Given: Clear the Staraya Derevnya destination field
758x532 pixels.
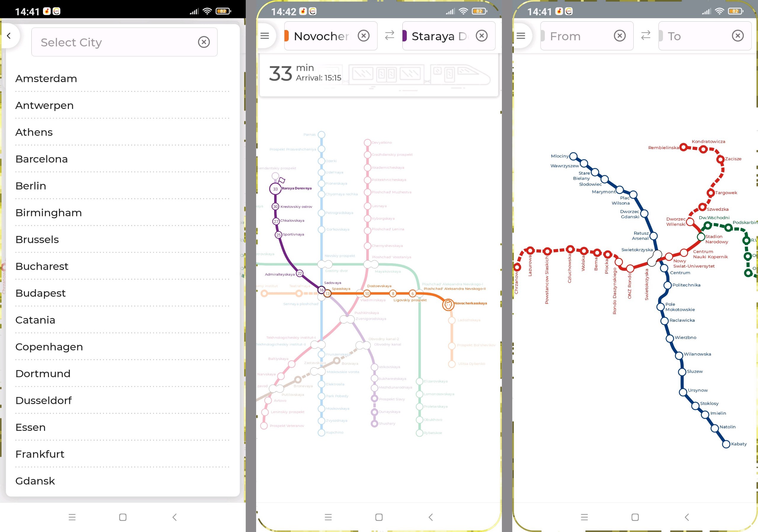Looking at the screenshot, I should (481, 36).
